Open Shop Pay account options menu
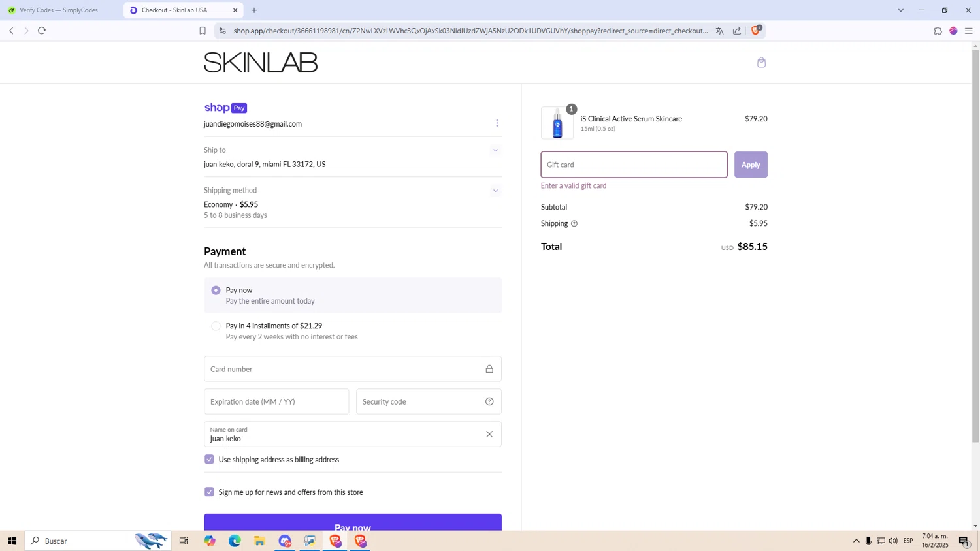Screen dimensions: 980x551 point(497,123)
